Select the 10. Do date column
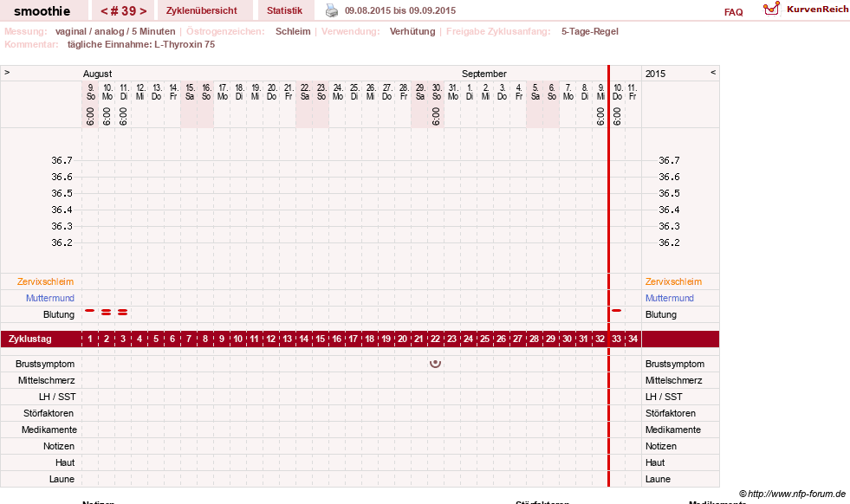 (618, 92)
